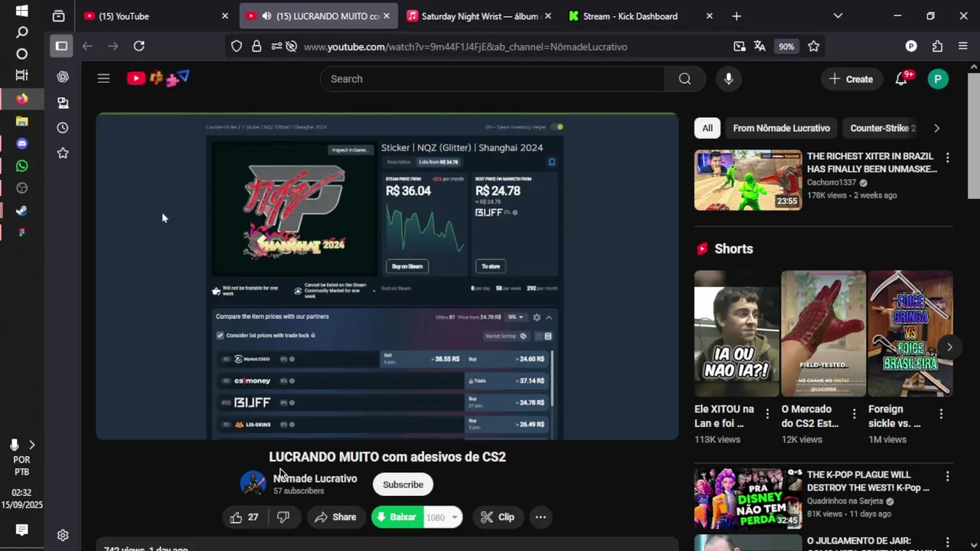Like the video with thumbs up
The image size is (980, 551).
click(x=244, y=517)
